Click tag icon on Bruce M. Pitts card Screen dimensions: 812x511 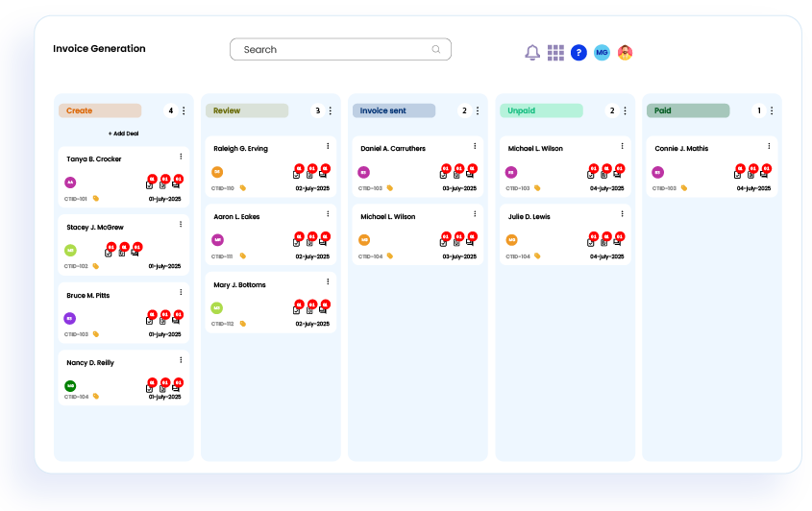96,334
